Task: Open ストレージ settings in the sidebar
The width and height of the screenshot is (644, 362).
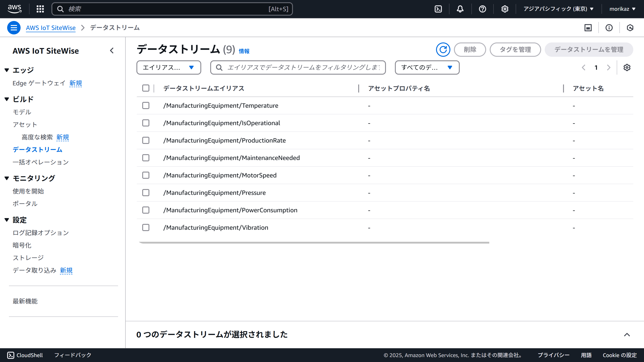Action: (28, 258)
